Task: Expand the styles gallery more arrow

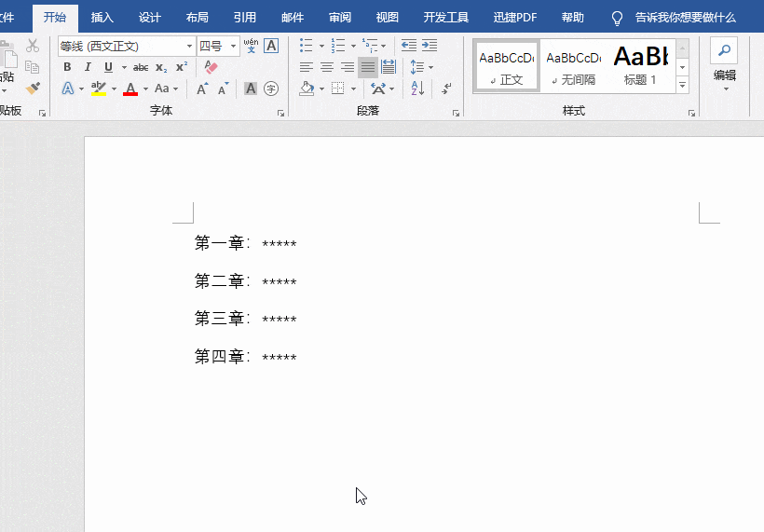Action: pyautogui.click(x=683, y=85)
